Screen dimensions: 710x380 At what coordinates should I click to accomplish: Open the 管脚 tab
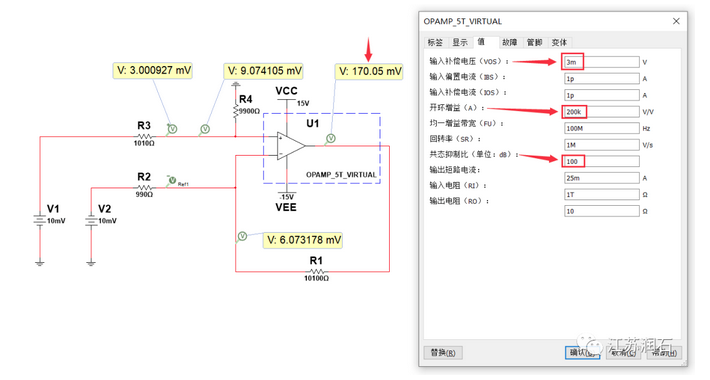click(535, 43)
